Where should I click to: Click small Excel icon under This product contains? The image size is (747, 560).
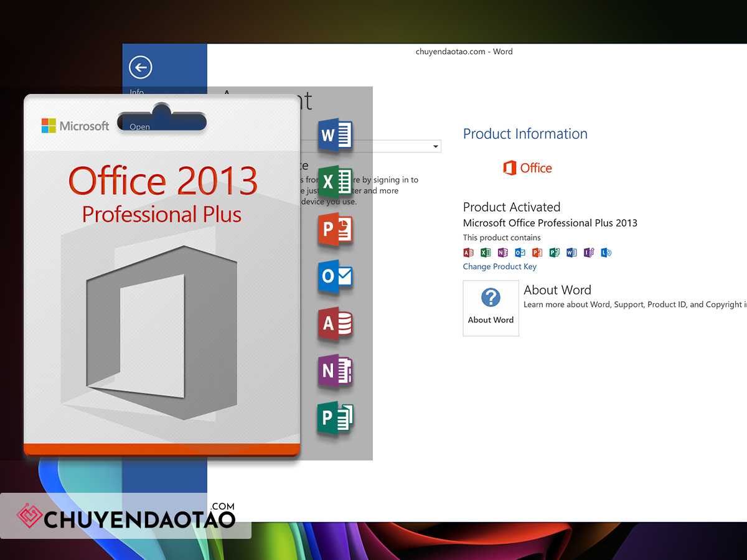coord(486,253)
